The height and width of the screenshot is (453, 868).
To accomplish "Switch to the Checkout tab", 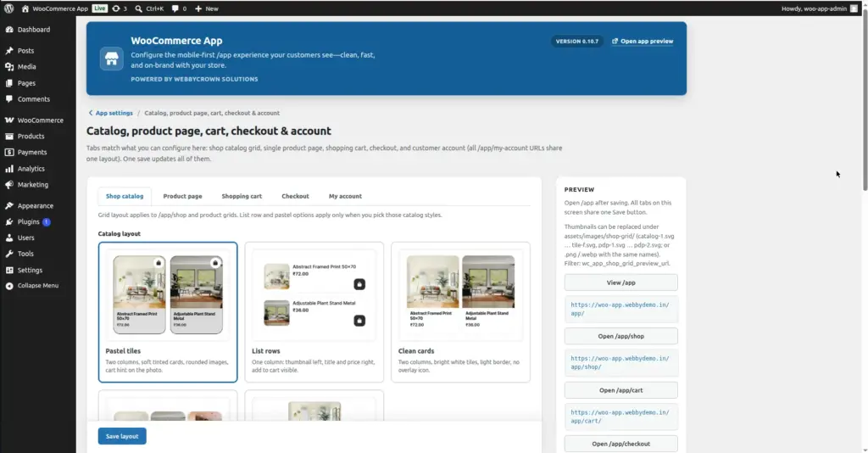I will click(295, 196).
